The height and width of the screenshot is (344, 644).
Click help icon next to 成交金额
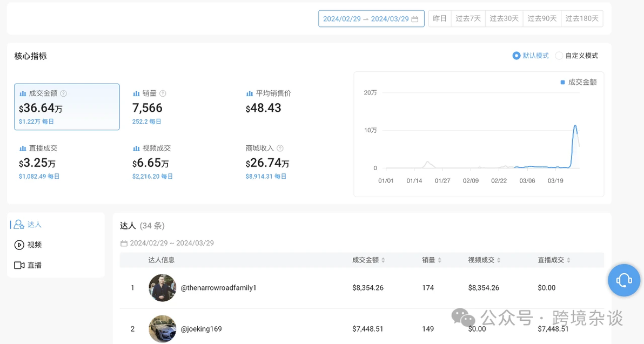[x=64, y=93]
